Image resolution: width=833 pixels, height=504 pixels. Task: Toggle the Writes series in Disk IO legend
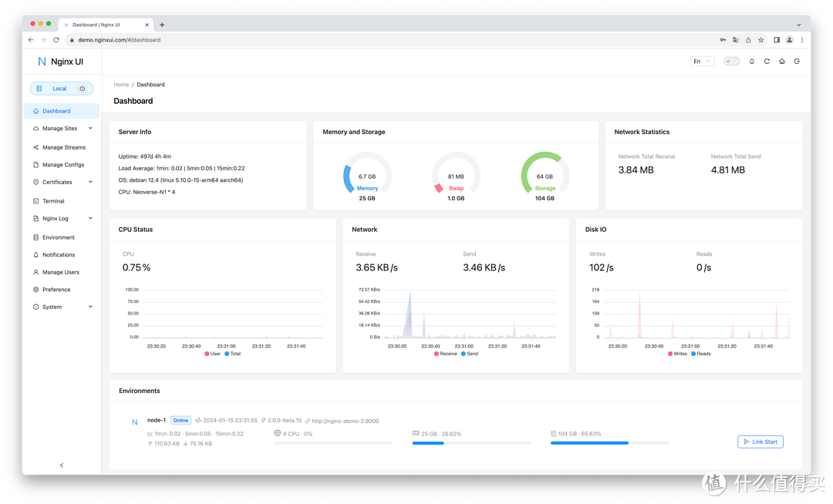(x=676, y=354)
